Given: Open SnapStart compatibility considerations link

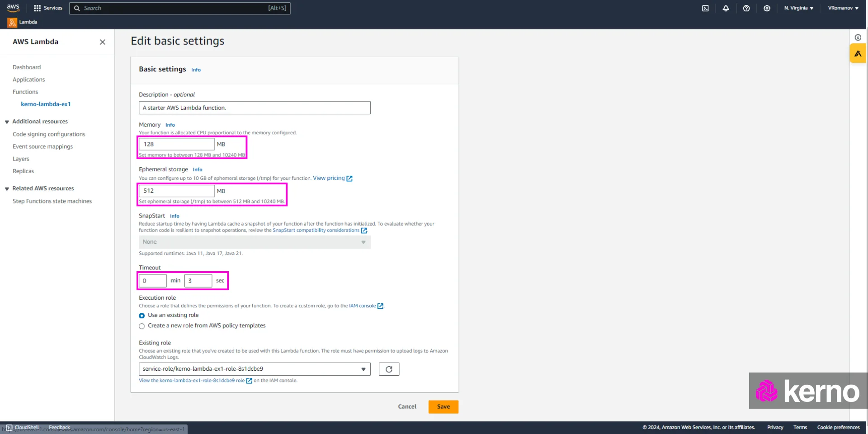Looking at the screenshot, I should click(x=316, y=230).
